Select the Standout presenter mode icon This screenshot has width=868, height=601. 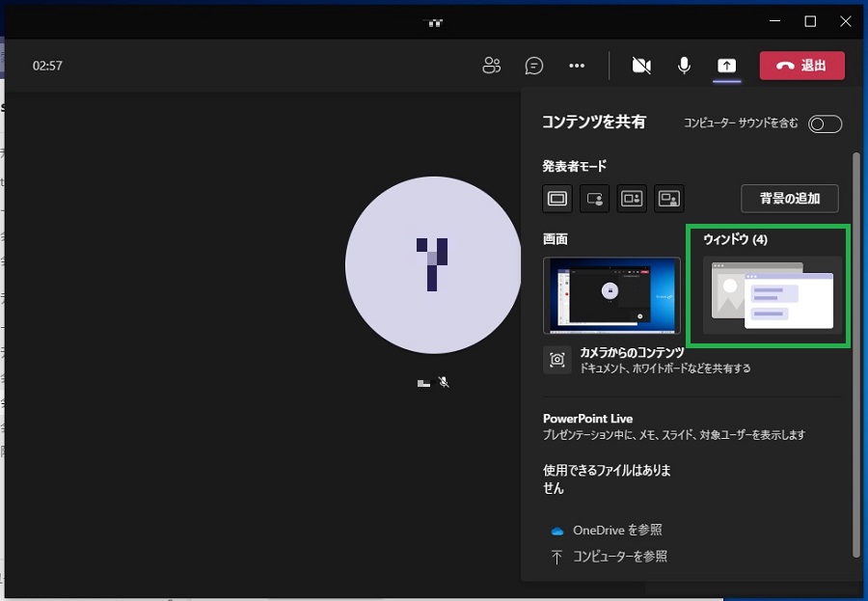pos(594,199)
